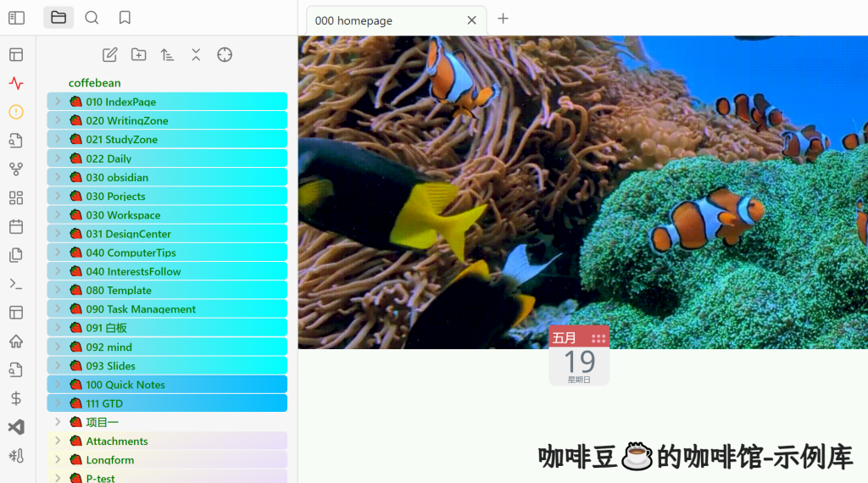Expand the 021 StudyZone folder chevron
The height and width of the screenshot is (483, 868).
point(58,140)
